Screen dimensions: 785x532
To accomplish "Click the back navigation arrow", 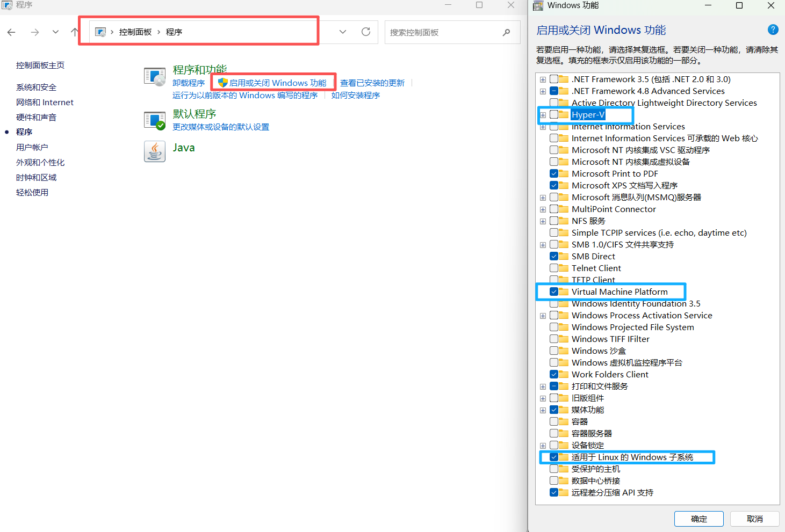I will click(11, 32).
